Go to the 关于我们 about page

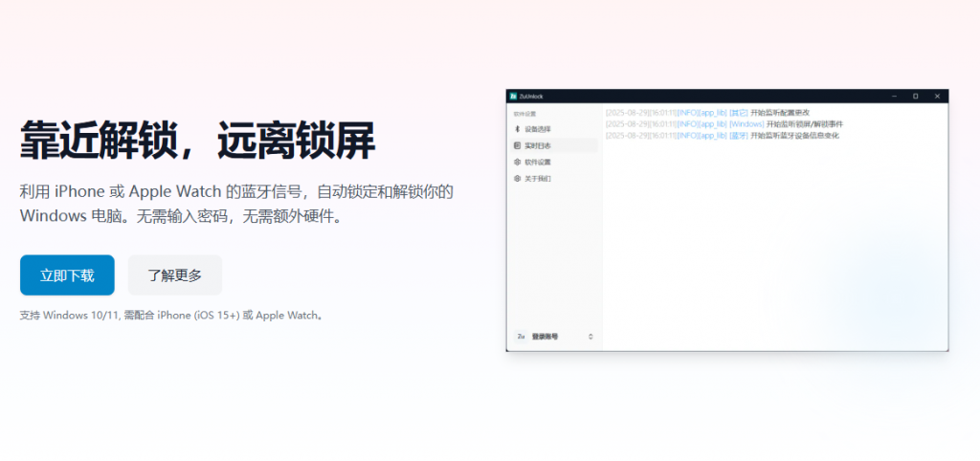pyautogui.click(x=538, y=179)
